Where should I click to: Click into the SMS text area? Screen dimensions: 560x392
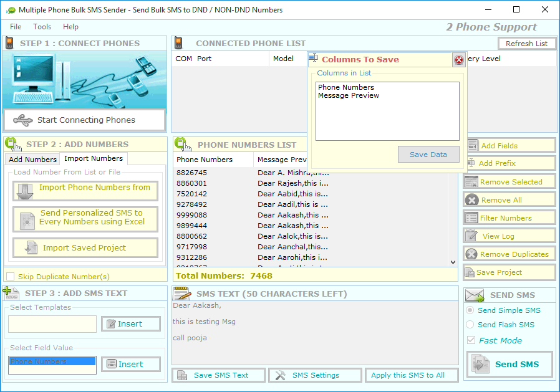coord(315,333)
